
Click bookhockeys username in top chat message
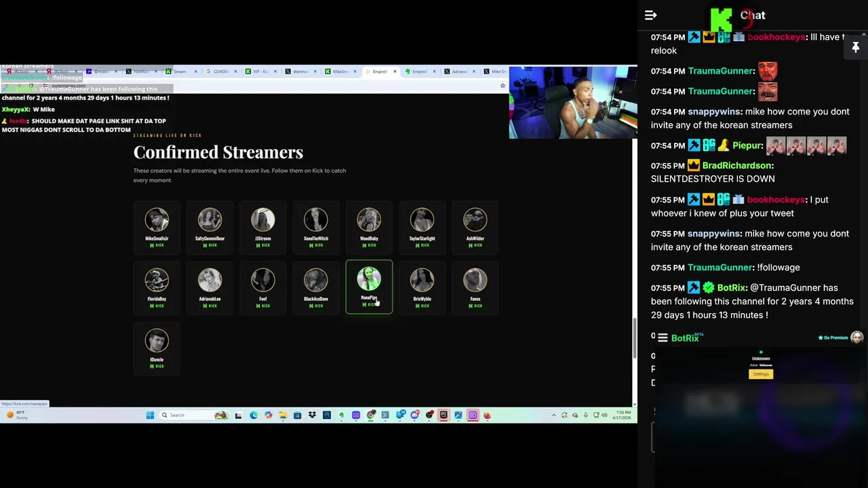pos(776,37)
